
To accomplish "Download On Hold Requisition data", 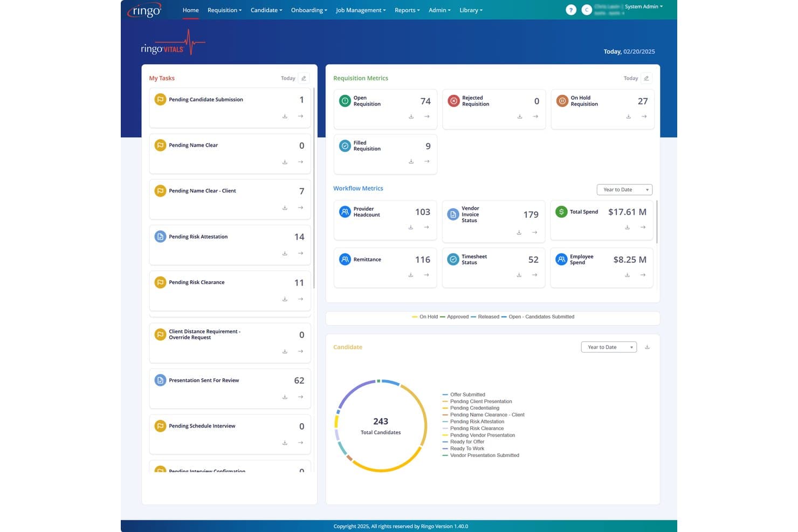I will point(628,116).
